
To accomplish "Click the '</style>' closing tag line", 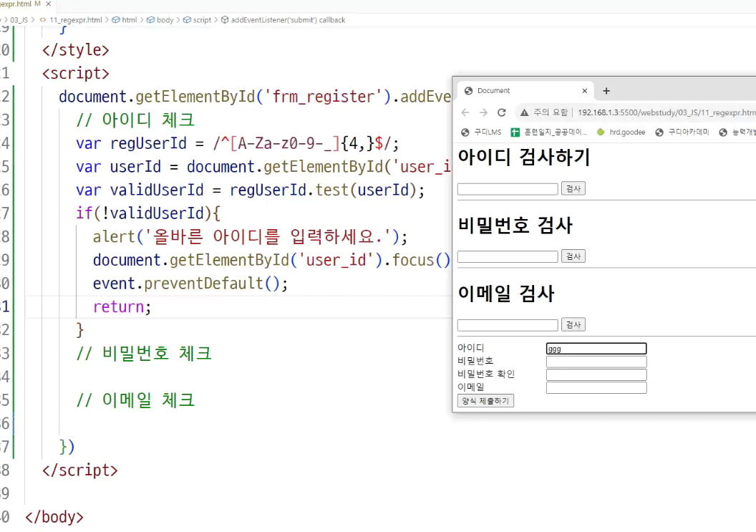I will pyautogui.click(x=76, y=49).
